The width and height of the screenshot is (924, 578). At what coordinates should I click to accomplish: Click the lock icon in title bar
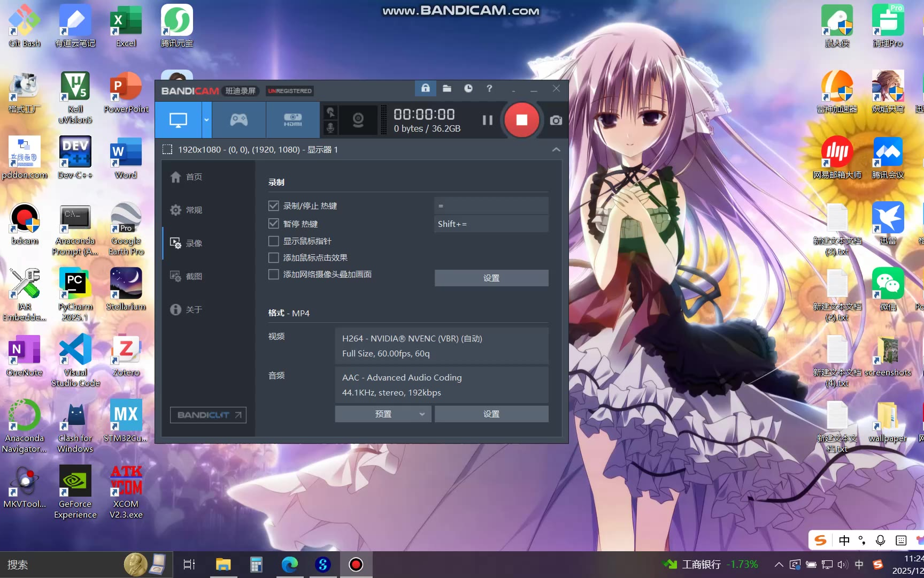click(426, 88)
